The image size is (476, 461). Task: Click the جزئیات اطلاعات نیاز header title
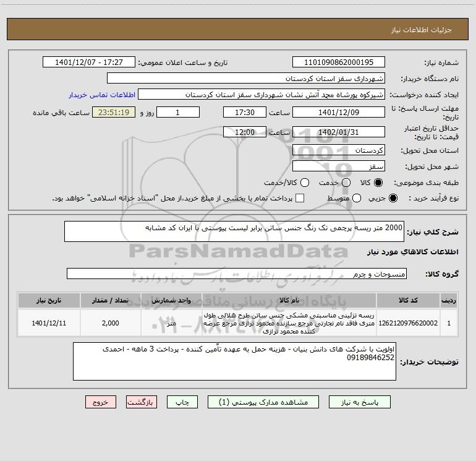click(422, 30)
